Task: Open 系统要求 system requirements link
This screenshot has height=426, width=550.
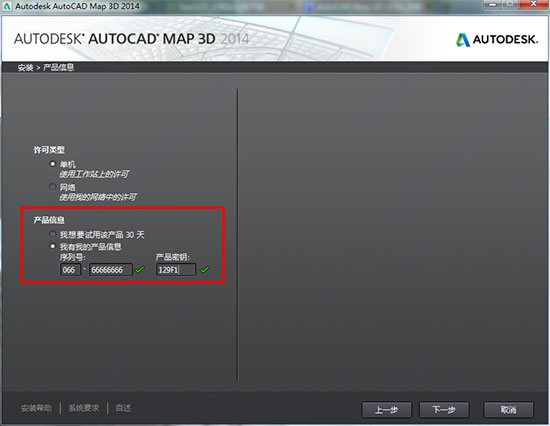Action: pyautogui.click(x=84, y=408)
